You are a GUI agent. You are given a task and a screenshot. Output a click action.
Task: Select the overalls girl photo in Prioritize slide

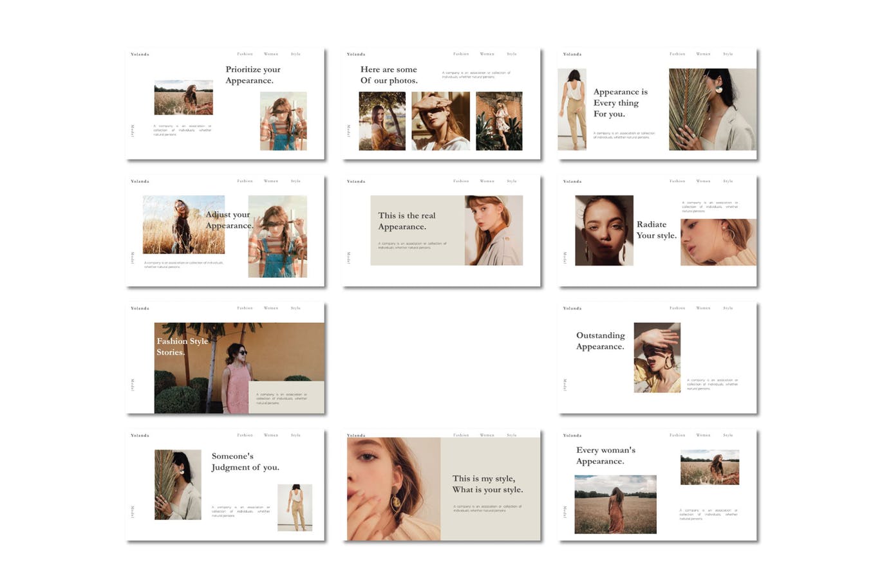tap(283, 121)
